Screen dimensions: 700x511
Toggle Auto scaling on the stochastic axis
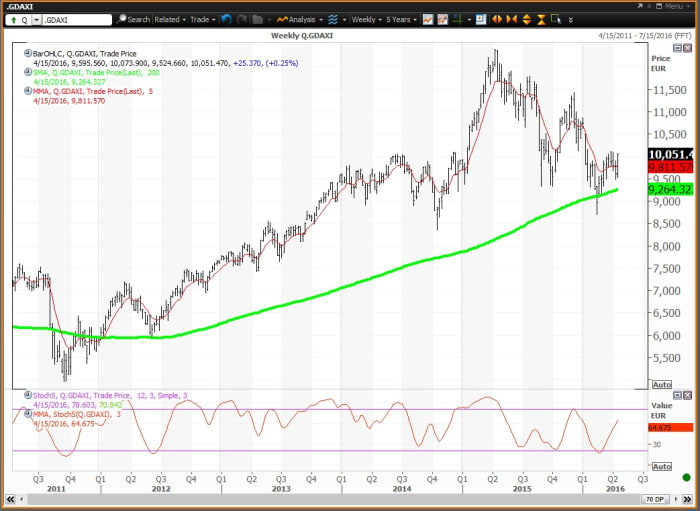(x=661, y=467)
